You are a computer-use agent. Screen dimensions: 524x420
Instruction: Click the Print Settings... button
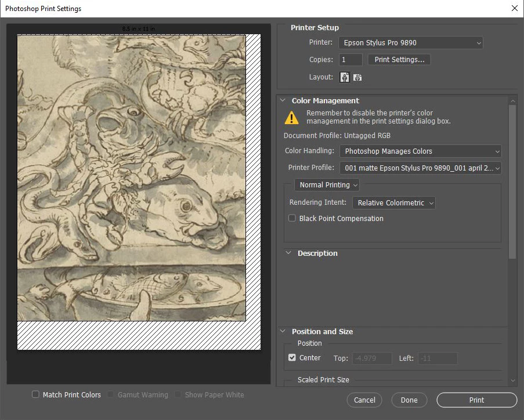coord(399,60)
